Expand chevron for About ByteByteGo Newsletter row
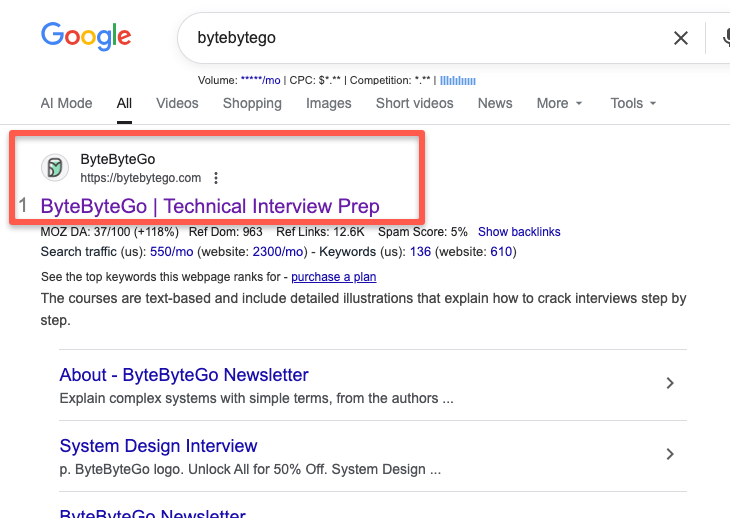The height and width of the screenshot is (518, 730). click(x=670, y=383)
